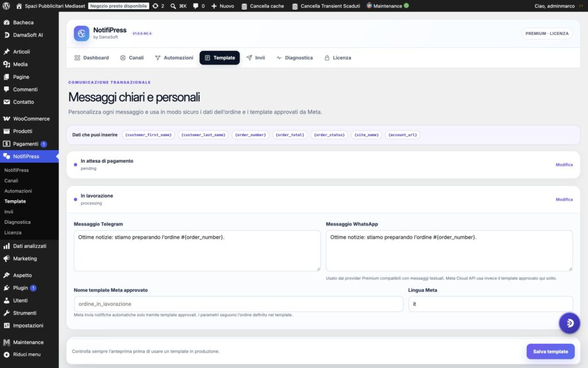This screenshot has width=588, height=368.
Task: Click the Strumenti wrench icon in sidebar
Action: click(x=6, y=313)
